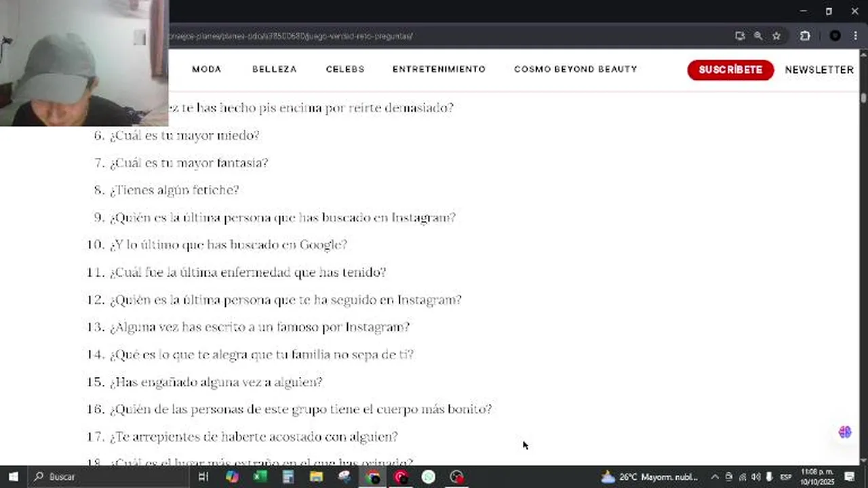Open File Explorer from the taskbar

316,476
